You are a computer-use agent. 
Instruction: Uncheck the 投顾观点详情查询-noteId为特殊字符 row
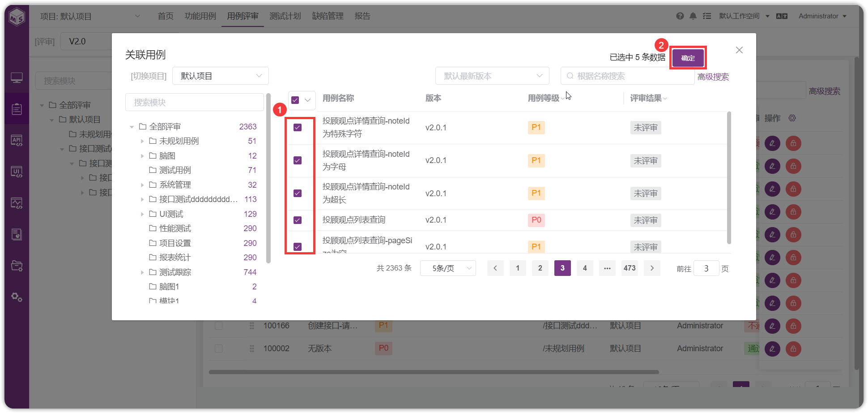click(x=298, y=128)
